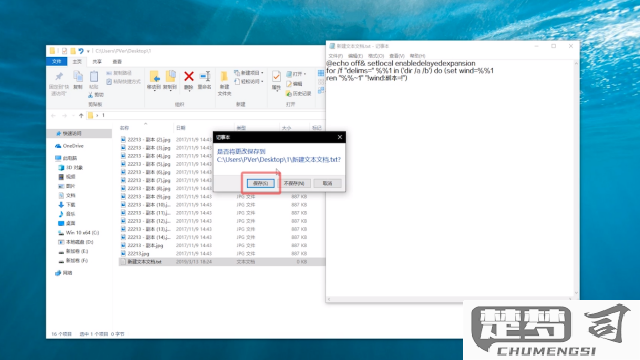The width and height of the screenshot is (640, 360).
Task: Click the Copy icon in clipboard group
Action: [x=78, y=76]
